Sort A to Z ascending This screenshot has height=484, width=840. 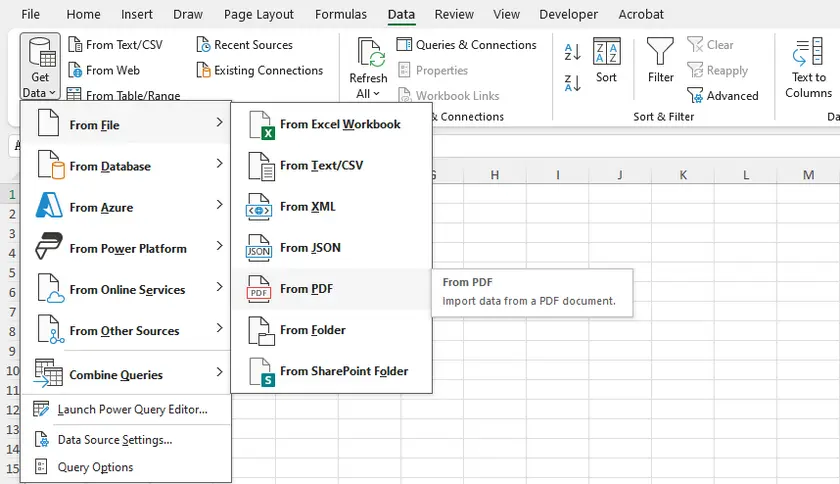[573, 52]
